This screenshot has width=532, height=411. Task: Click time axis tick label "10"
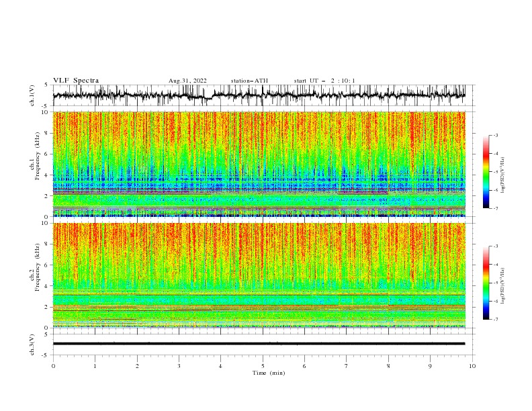point(472,366)
